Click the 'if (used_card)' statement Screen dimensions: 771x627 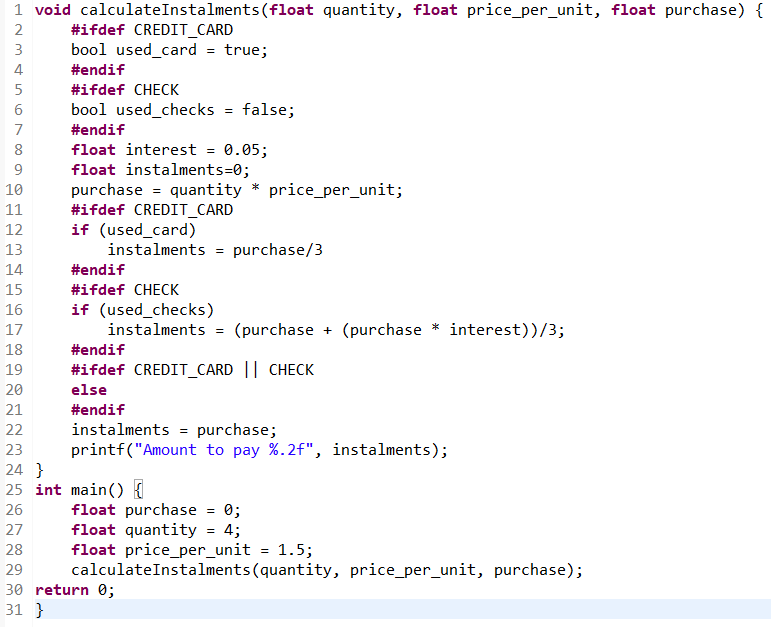[x=133, y=230]
